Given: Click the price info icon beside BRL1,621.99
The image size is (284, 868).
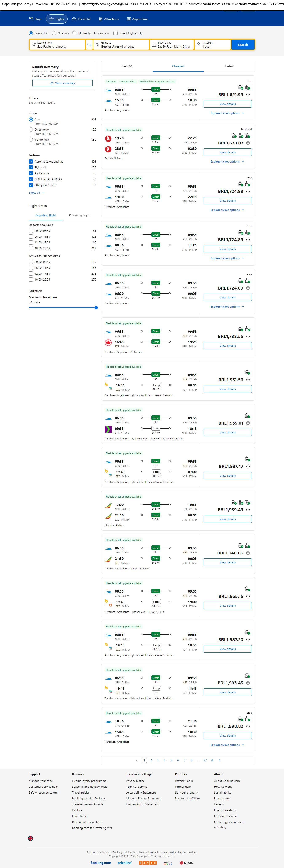Looking at the screenshot, I should (x=248, y=95).
